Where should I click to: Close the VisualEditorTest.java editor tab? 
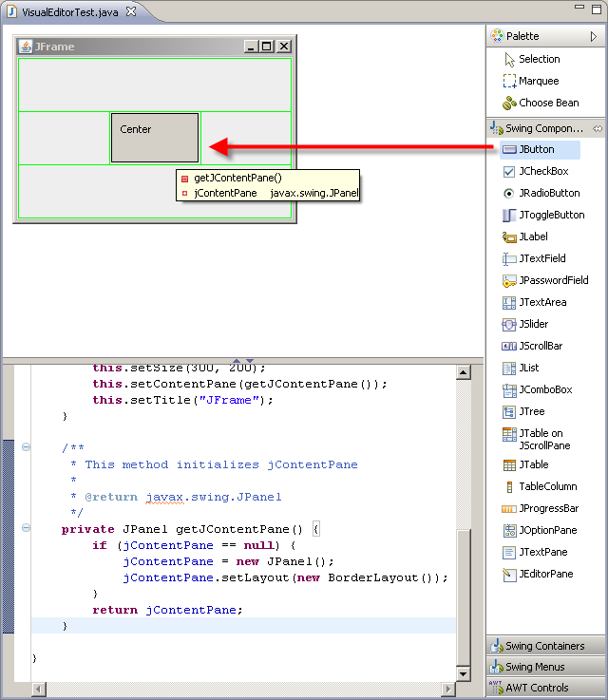tap(131, 11)
